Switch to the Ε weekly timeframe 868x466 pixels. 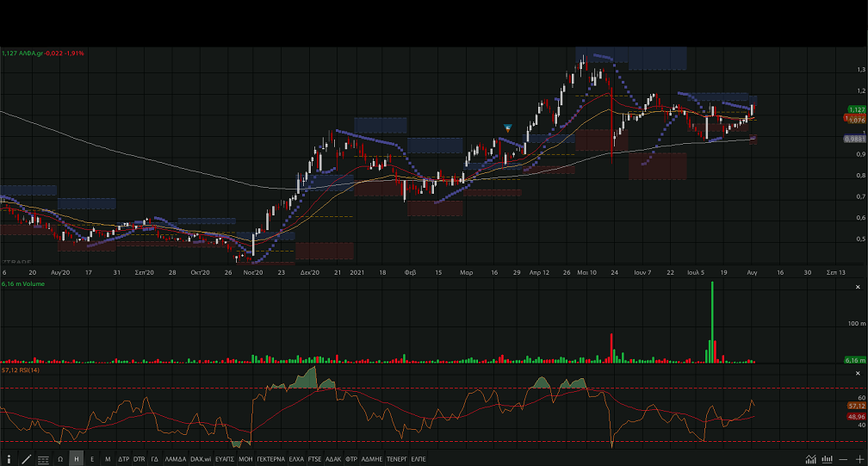92,459
